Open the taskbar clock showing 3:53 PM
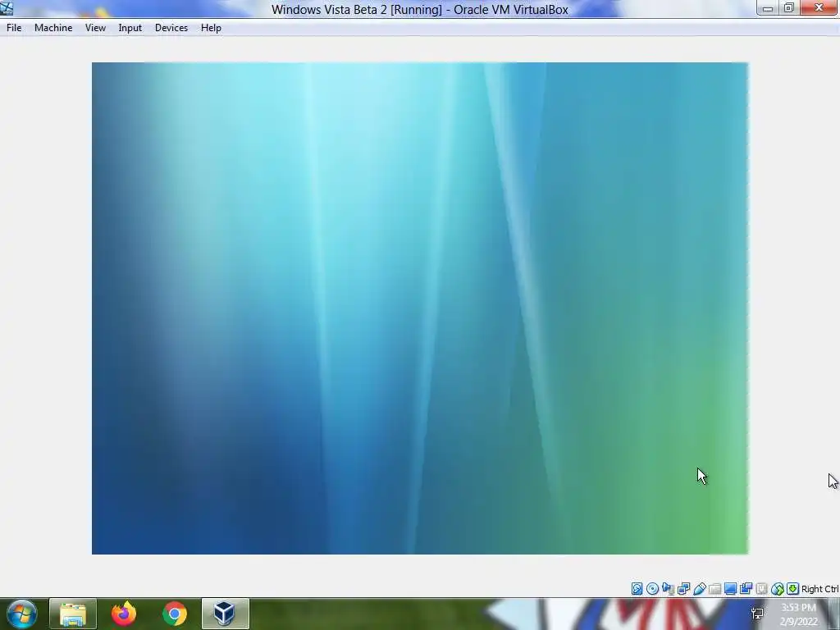The image size is (840, 630). pyautogui.click(x=799, y=614)
